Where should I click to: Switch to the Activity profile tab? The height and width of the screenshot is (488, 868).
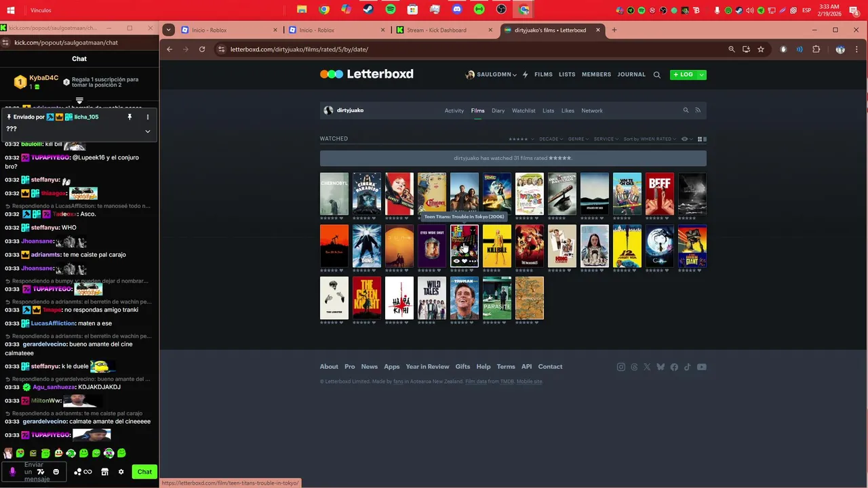coord(454,110)
